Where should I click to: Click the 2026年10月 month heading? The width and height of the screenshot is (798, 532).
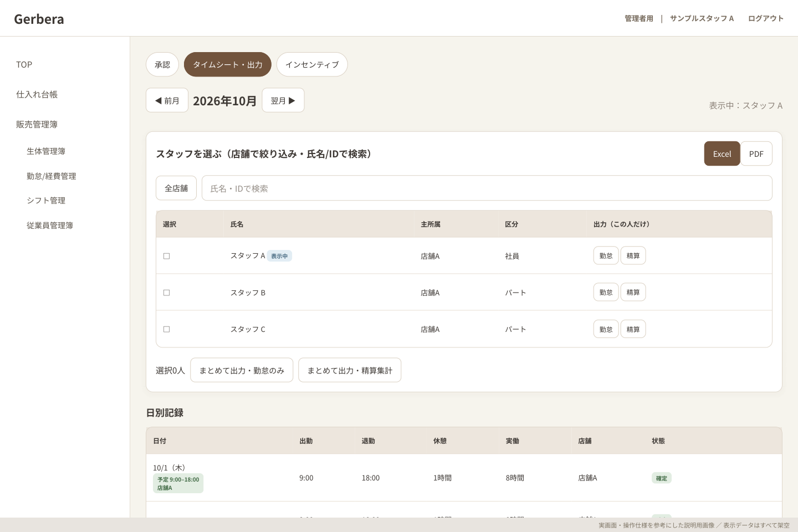[225, 101]
